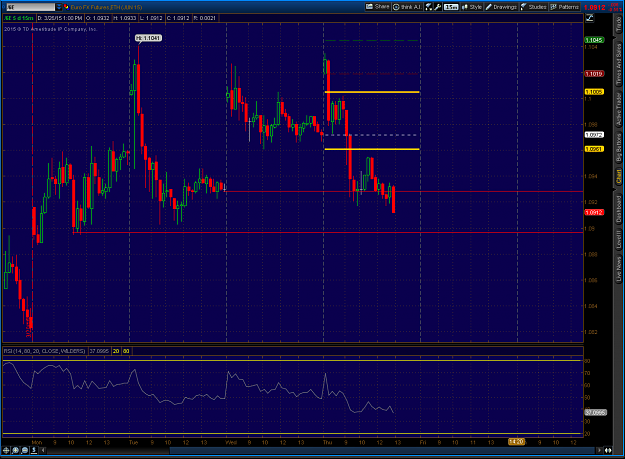Image resolution: width=625 pixels, height=459 pixels.
Task: Click the red 1.0912 last price label
Action: pos(594,212)
